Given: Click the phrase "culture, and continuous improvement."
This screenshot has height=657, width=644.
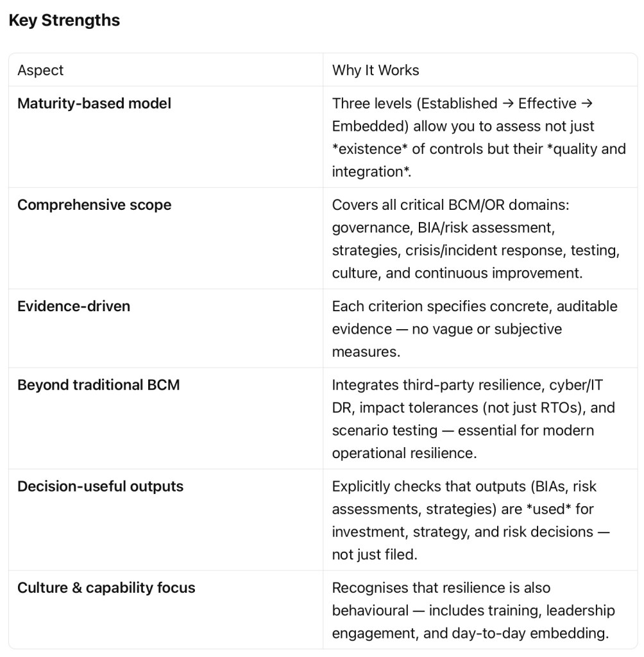Looking at the screenshot, I should click(457, 273).
